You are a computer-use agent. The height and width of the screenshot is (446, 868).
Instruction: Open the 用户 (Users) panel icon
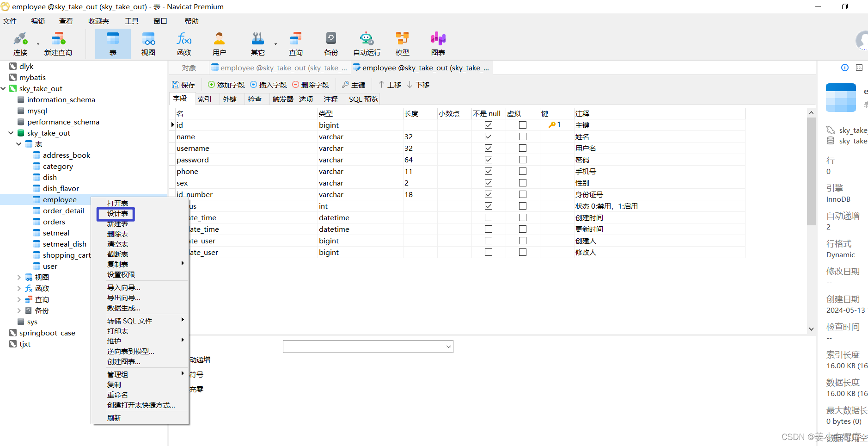pyautogui.click(x=220, y=43)
